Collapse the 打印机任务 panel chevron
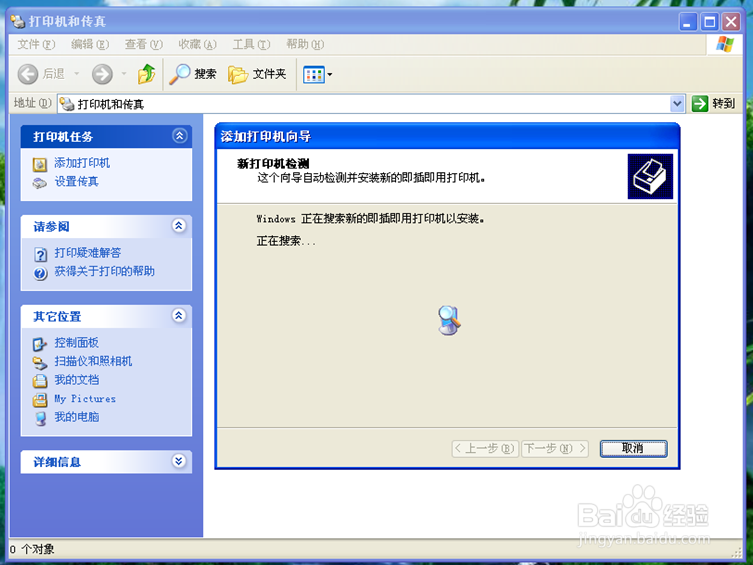 tap(179, 136)
